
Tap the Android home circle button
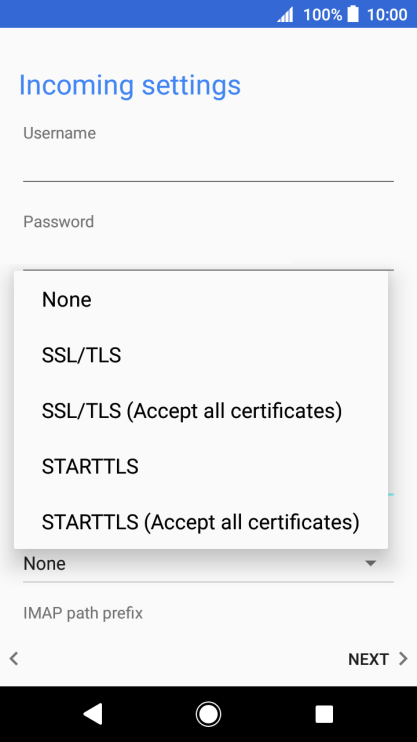208,714
